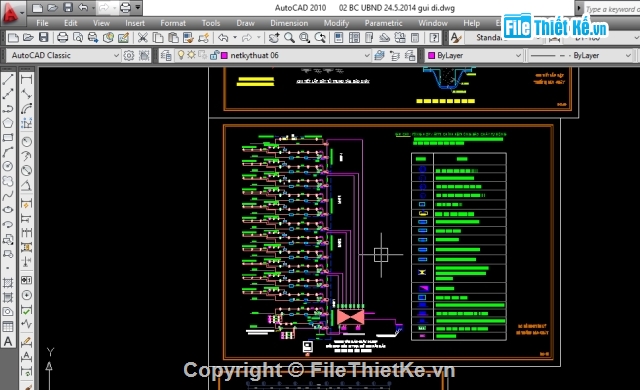This screenshot has height=390, width=640.
Task: Click Plot Preview in the Standard toolbar
Action: coord(78,38)
